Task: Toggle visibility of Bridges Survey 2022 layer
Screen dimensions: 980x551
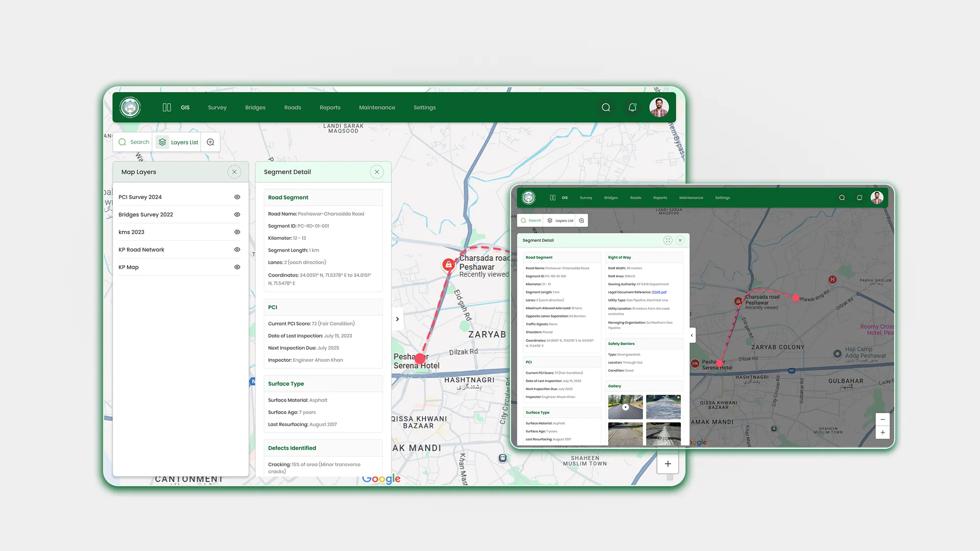Action: pyautogui.click(x=237, y=214)
